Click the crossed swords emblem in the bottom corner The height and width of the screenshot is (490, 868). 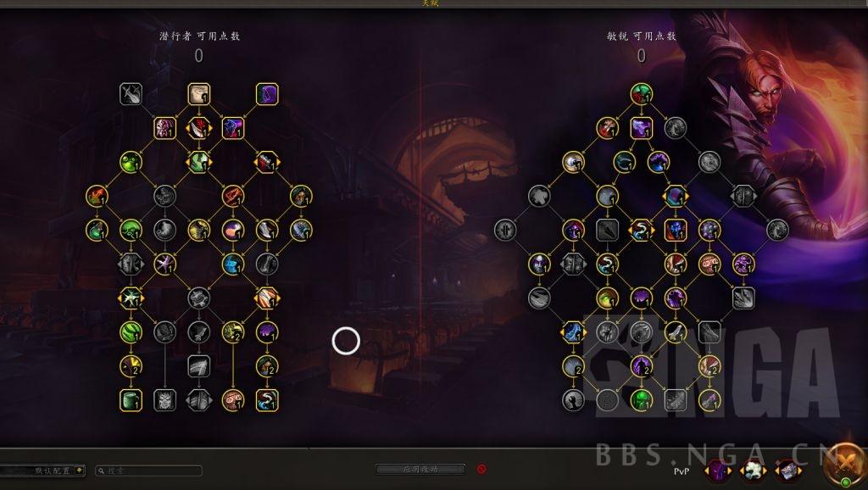[846, 464]
